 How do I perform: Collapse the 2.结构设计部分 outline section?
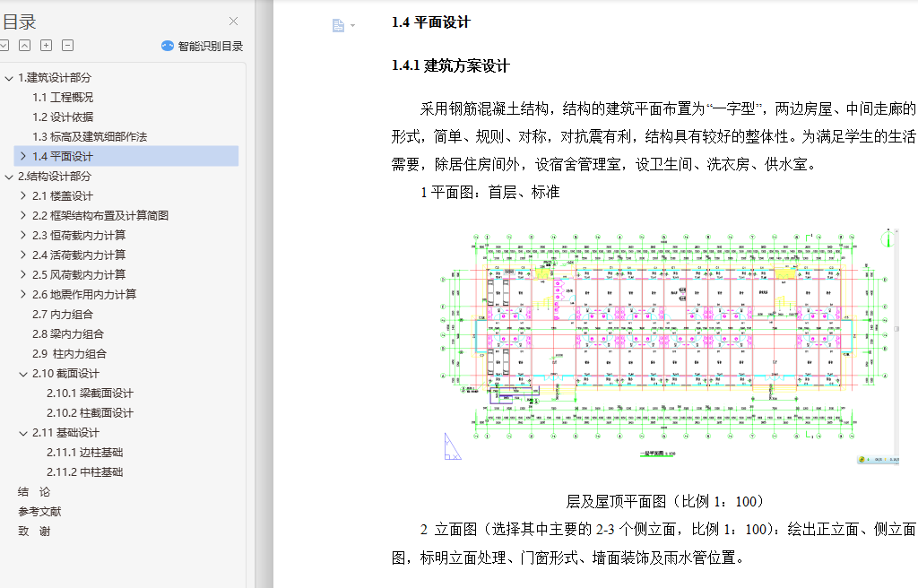pyautogui.click(x=9, y=177)
